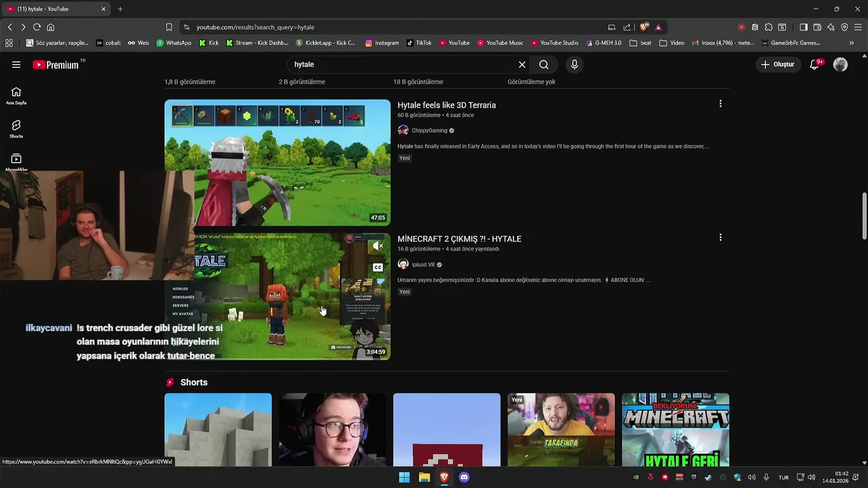The height and width of the screenshot is (488, 868).
Task: Go back in browser history
Action: click(10, 27)
